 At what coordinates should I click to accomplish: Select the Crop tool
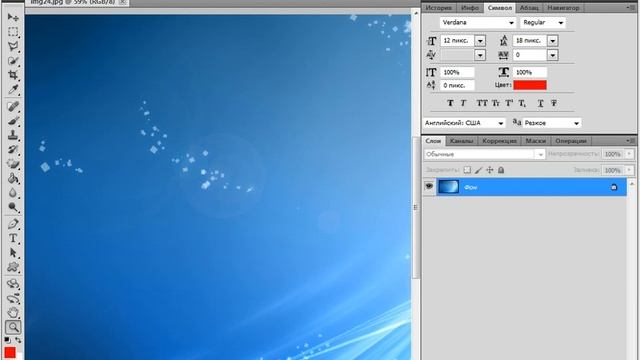tap(13, 75)
